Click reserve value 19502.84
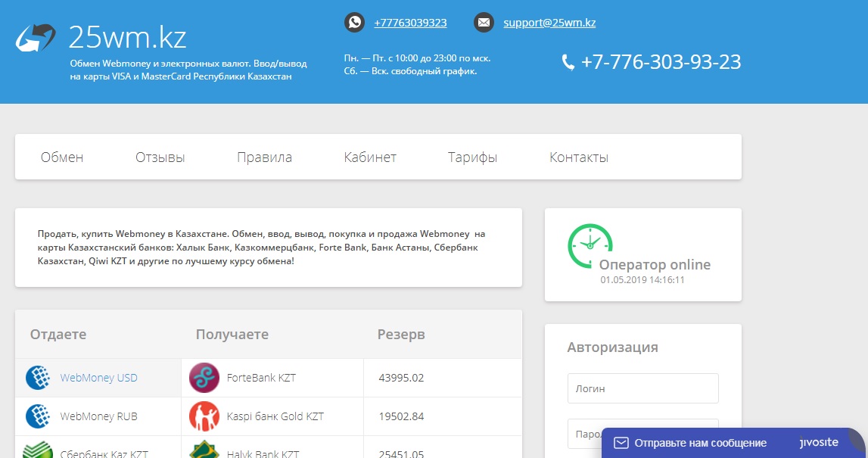Screen dimensions: 868x458 (401, 416)
